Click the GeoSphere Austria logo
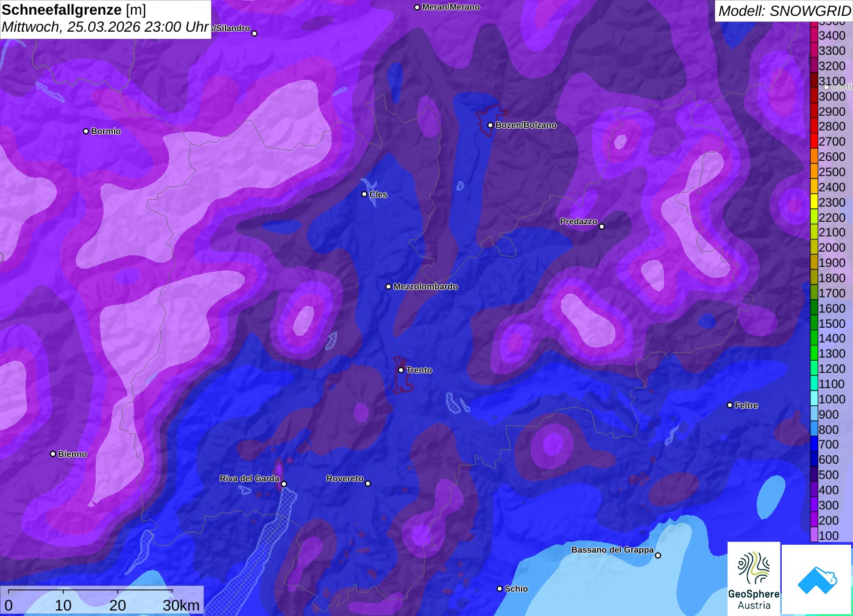This screenshot has width=853, height=616. (754, 578)
